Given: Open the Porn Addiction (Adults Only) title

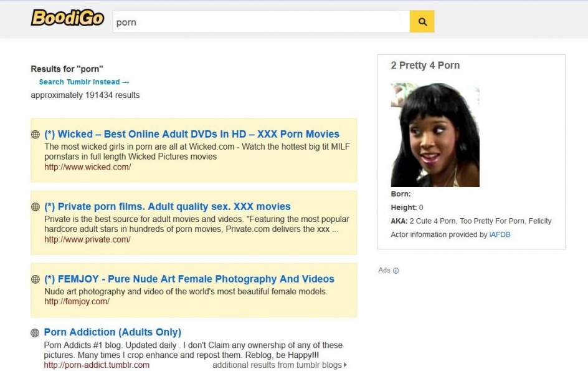Looking at the screenshot, I should (113, 332).
